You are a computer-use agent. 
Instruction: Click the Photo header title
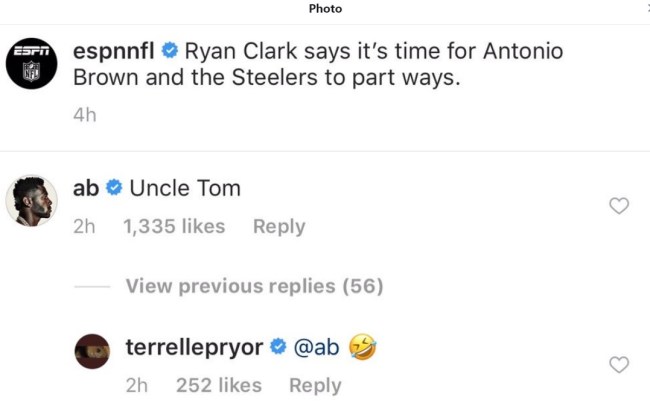[x=325, y=9]
